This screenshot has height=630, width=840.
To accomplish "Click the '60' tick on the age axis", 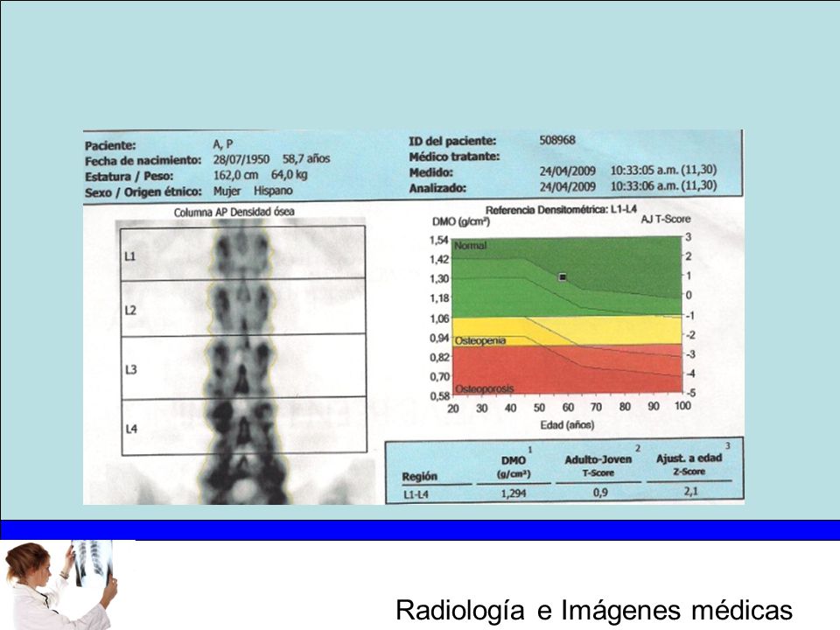I will (568, 408).
